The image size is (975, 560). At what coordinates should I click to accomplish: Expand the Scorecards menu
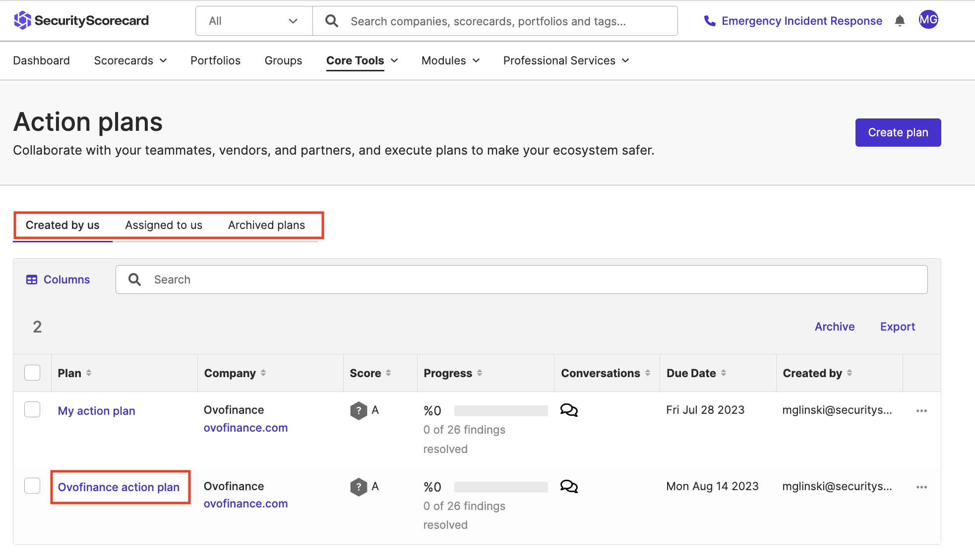click(x=130, y=60)
